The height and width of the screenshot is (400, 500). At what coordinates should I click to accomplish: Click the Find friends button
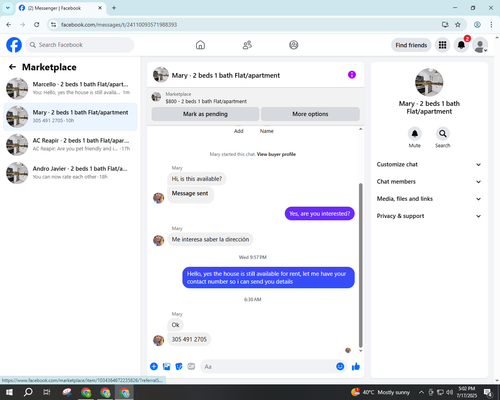point(411,45)
